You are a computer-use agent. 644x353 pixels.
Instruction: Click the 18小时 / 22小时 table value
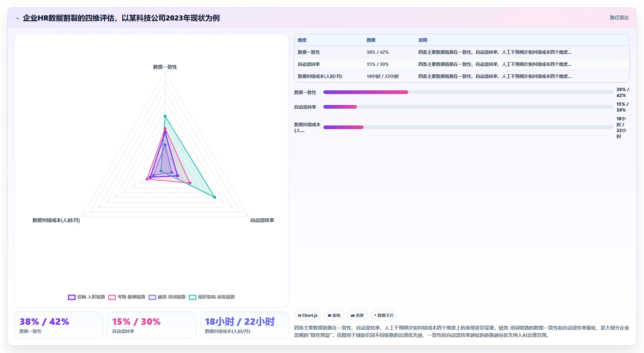[x=383, y=76]
